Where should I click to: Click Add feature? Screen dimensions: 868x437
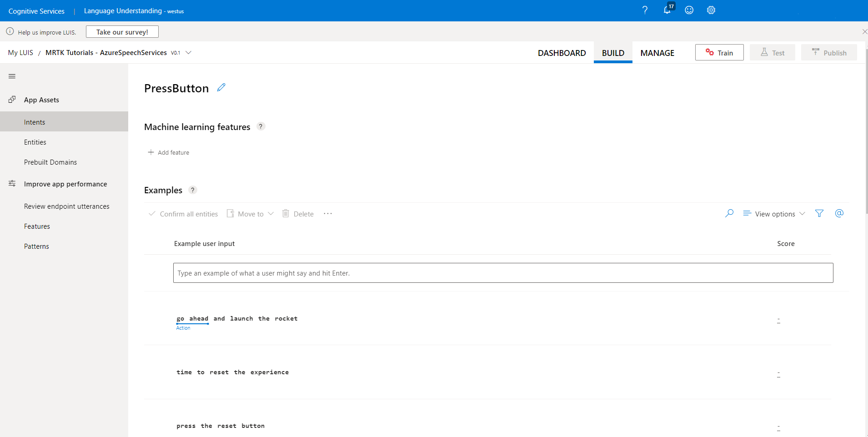pos(169,152)
